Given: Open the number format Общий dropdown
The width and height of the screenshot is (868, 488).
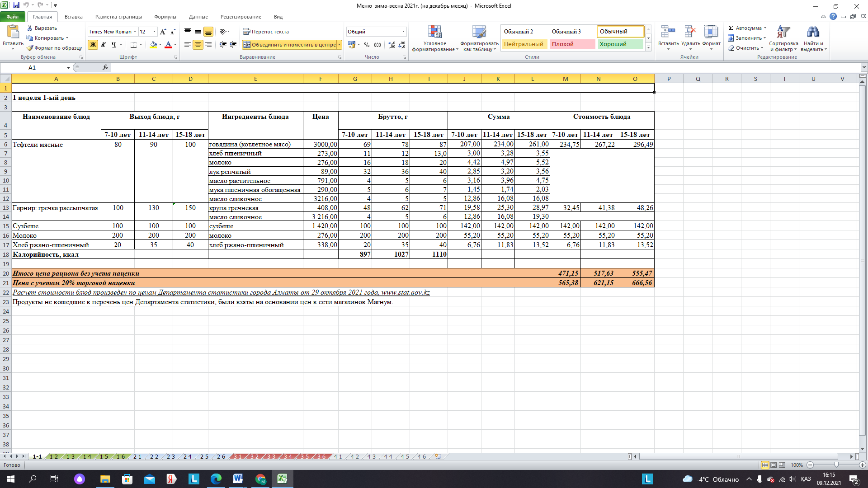Looking at the screenshot, I should pyautogui.click(x=403, y=32).
